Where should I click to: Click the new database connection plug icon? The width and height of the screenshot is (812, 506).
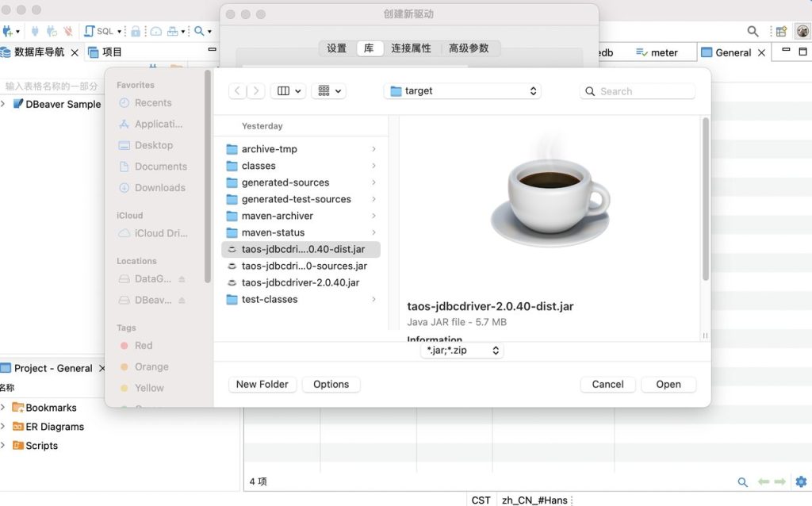point(7,29)
